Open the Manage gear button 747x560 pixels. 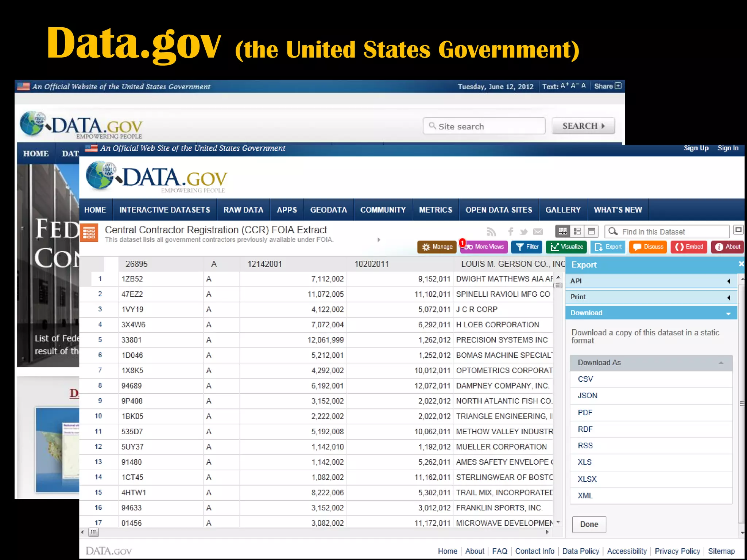point(437,247)
